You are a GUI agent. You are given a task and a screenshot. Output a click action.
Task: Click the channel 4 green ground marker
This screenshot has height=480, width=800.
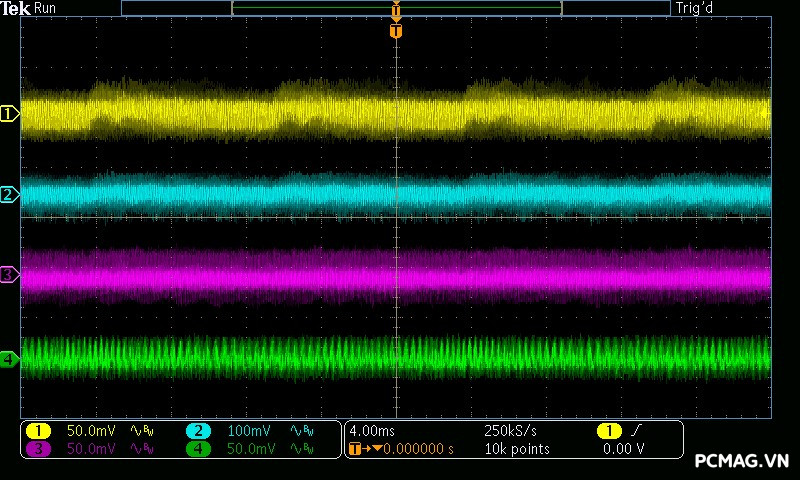9,358
